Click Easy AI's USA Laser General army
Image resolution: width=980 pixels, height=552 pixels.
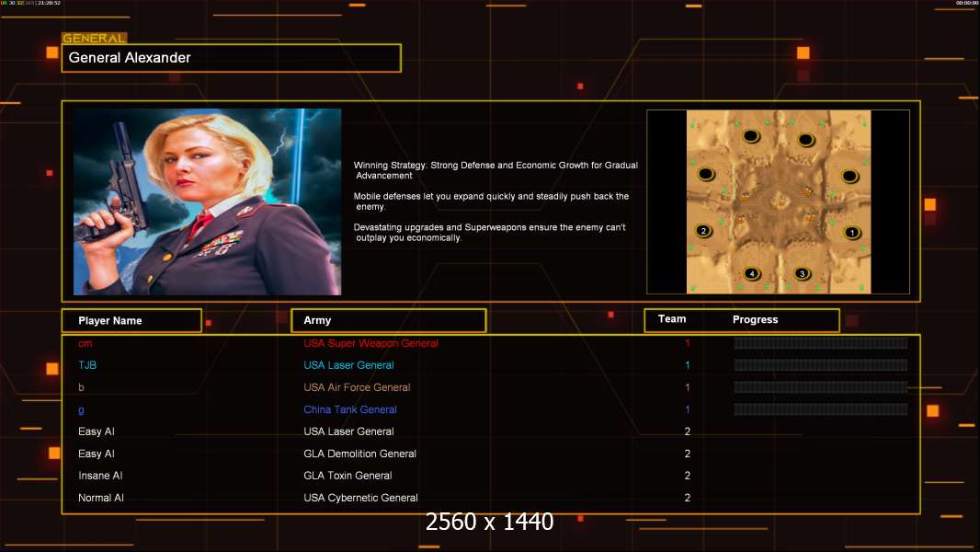[x=348, y=431]
